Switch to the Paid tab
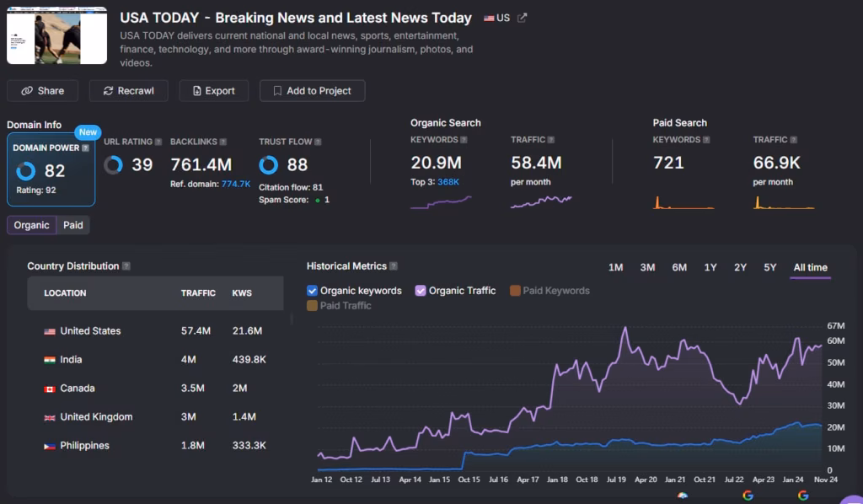863x504 pixels. [73, 225]
